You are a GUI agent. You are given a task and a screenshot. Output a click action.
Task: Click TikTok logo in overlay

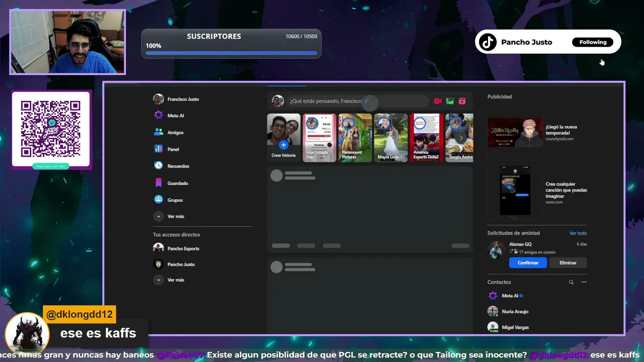click(488, 42)
